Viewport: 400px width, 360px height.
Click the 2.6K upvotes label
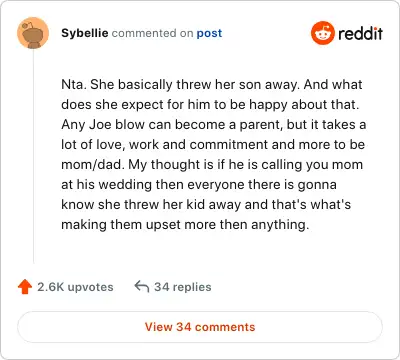pos(75,287)
